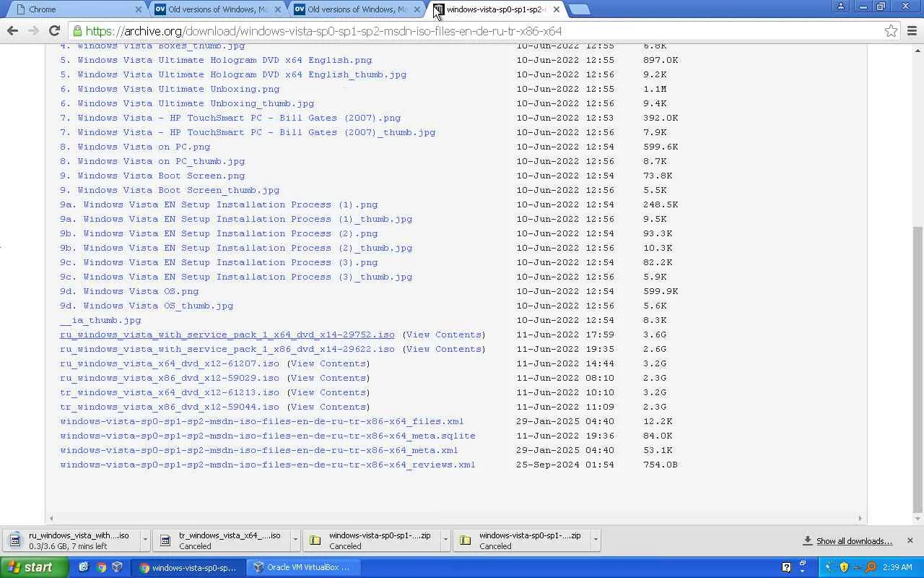Click the tr_windows_vista_x64 iso download file icon

(x=165, y=540)
